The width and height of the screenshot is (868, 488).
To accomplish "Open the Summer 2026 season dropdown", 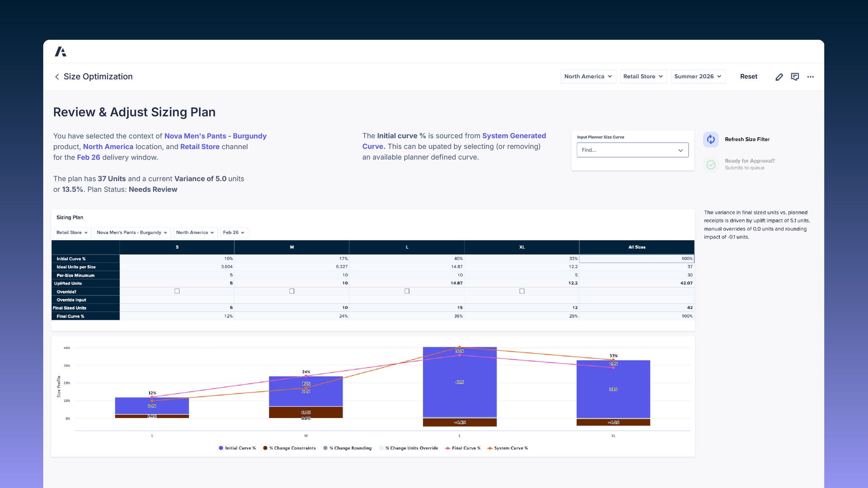I will coord(698,77).
